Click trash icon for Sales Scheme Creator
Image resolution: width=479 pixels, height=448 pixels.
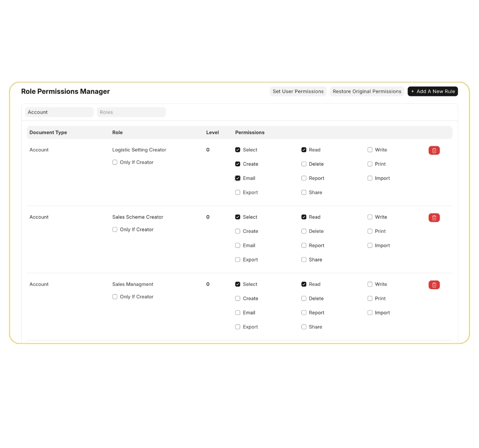(x=434, y=218)
